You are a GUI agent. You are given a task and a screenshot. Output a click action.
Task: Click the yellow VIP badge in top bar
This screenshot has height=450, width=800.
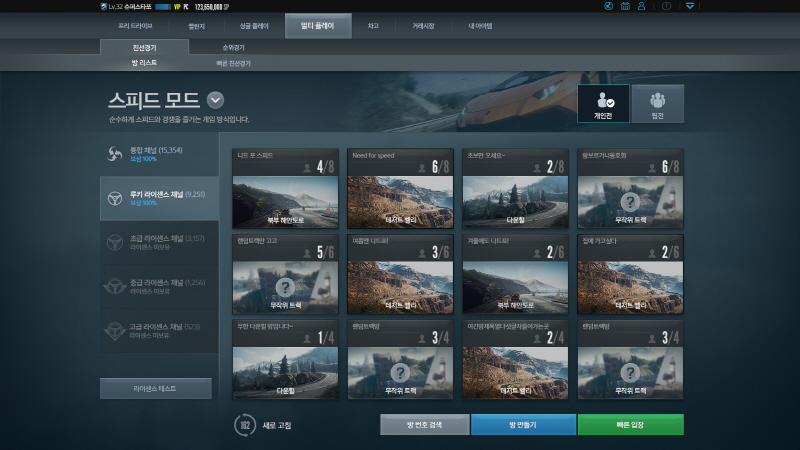coord(177,7)
